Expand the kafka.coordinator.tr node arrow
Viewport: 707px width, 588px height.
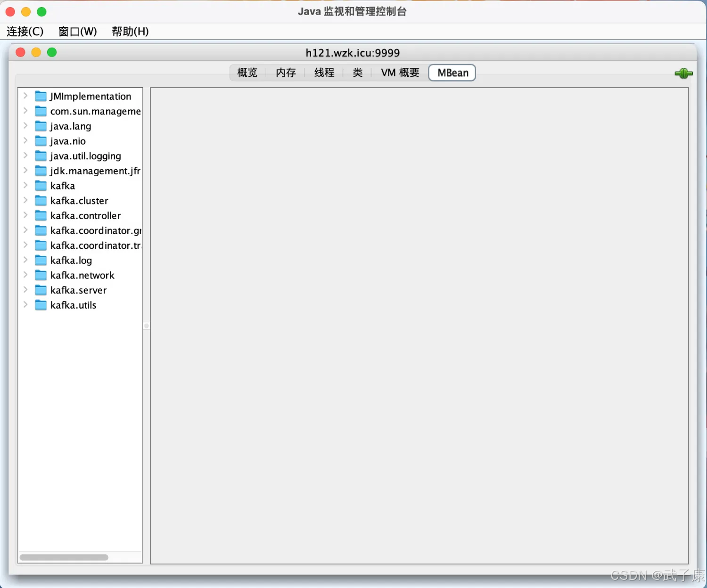tap(25, 245)
